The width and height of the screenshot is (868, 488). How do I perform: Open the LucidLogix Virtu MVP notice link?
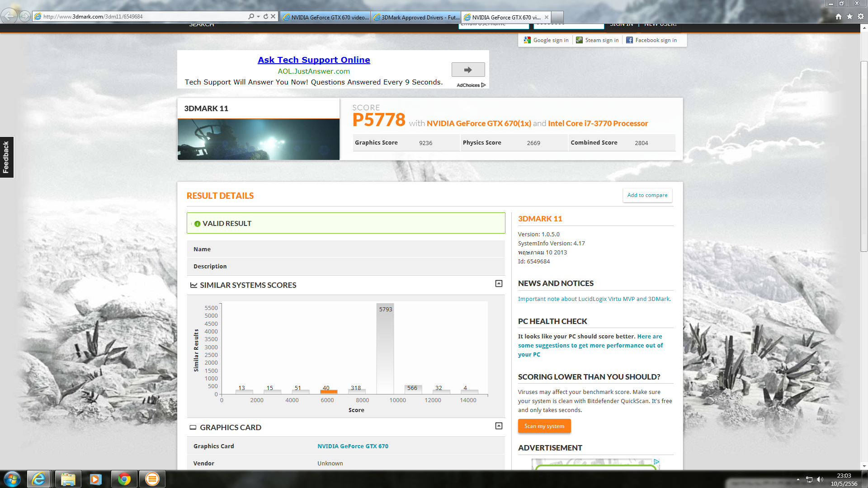[x=594, y=299]
